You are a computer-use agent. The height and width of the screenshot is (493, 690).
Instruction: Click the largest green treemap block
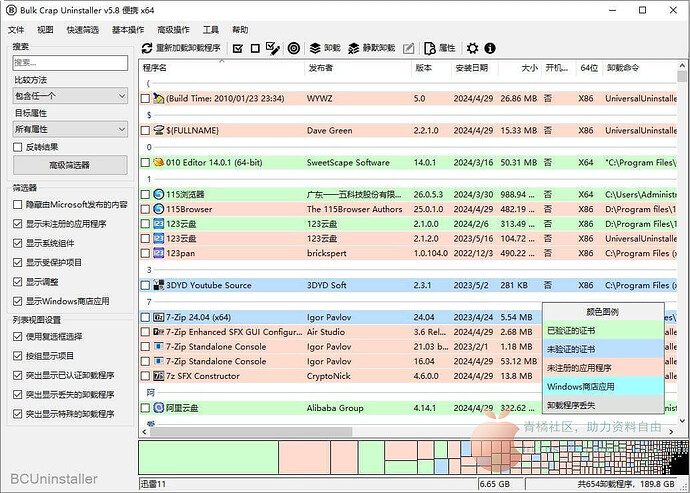209,457
